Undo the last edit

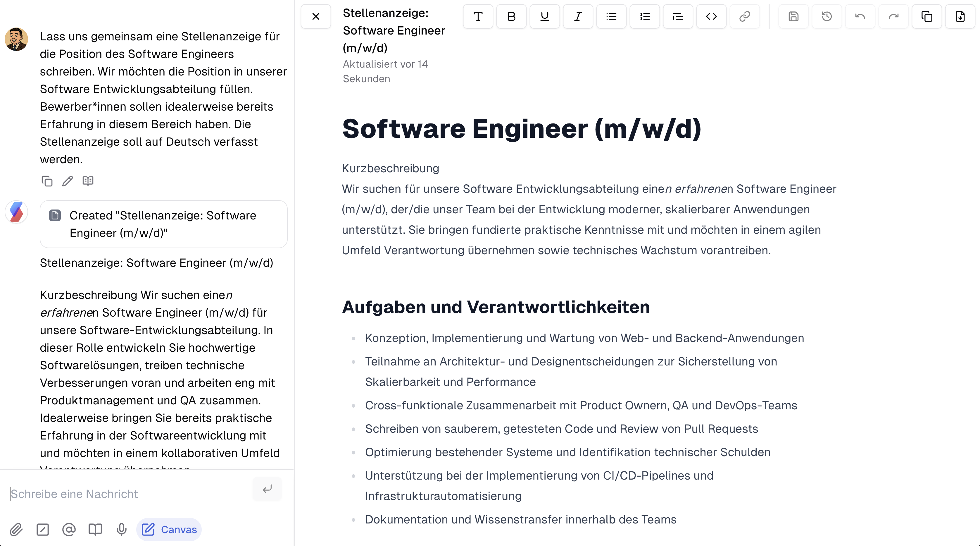(x=860, y=16)
